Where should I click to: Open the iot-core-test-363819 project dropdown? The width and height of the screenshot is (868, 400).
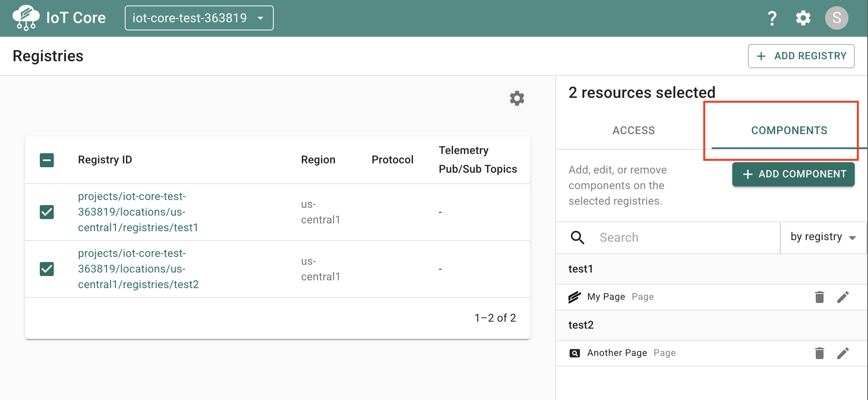click(199, 18)
